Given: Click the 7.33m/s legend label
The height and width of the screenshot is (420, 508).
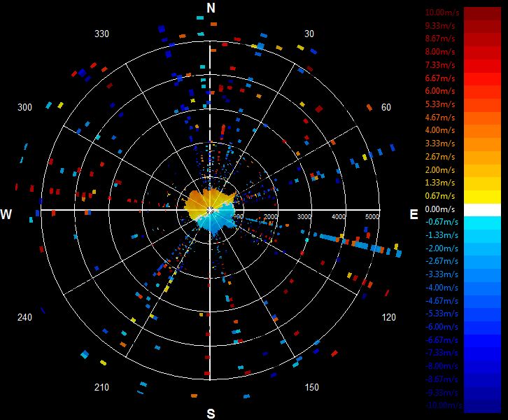Looking at the screenshot, I should [440, 65].
